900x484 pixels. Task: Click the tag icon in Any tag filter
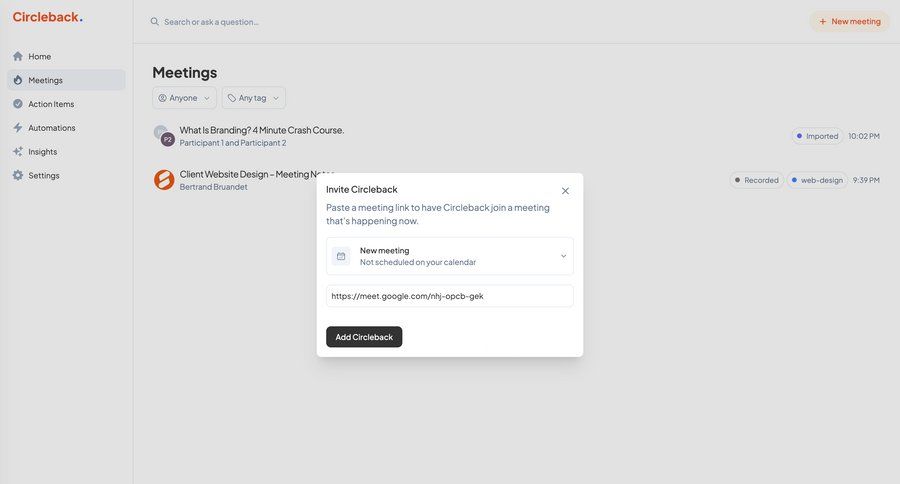click(232, 98)
